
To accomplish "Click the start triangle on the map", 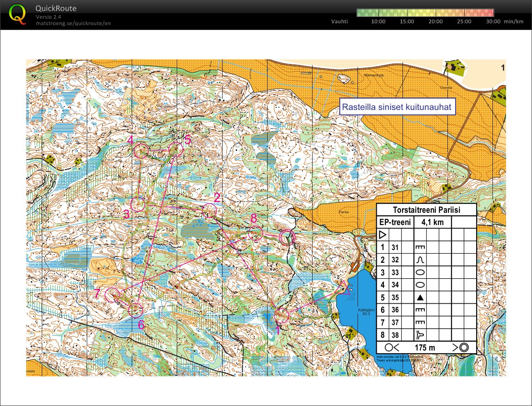I will 344,287.
